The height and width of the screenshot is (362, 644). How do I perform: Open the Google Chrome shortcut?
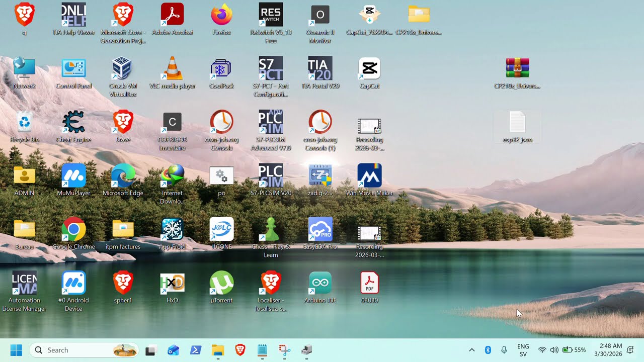[73, 234]
